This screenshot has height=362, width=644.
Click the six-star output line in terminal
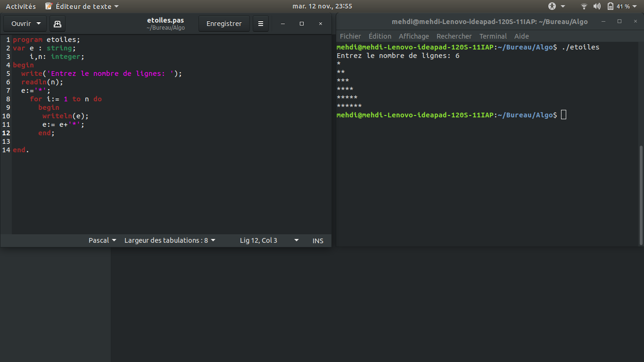(x=349, y=107)
